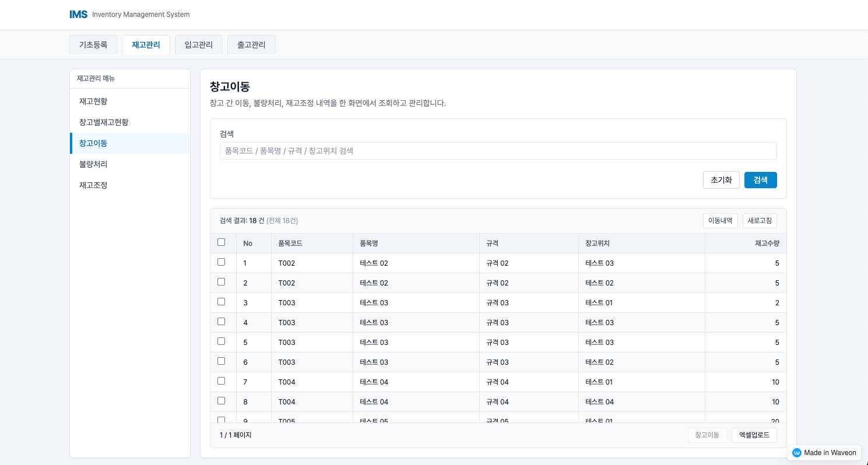Open the 이동내역 history button
Screen dimensions: 868x465
coord(720,221)
